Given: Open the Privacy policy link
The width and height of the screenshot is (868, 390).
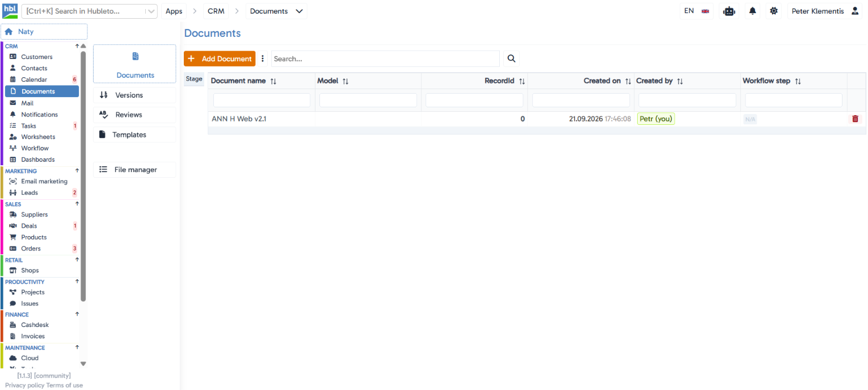Looking at the screenshot, I should (24, 385).
